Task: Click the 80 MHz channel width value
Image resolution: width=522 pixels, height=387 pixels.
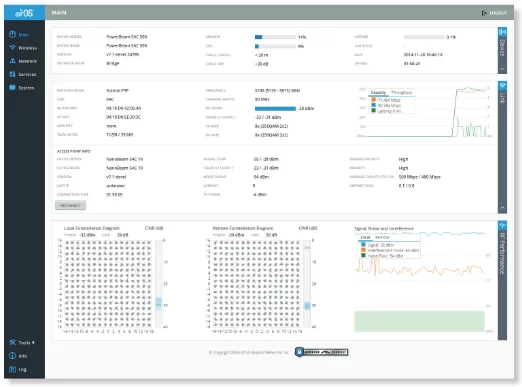Action: pos(262,99)
